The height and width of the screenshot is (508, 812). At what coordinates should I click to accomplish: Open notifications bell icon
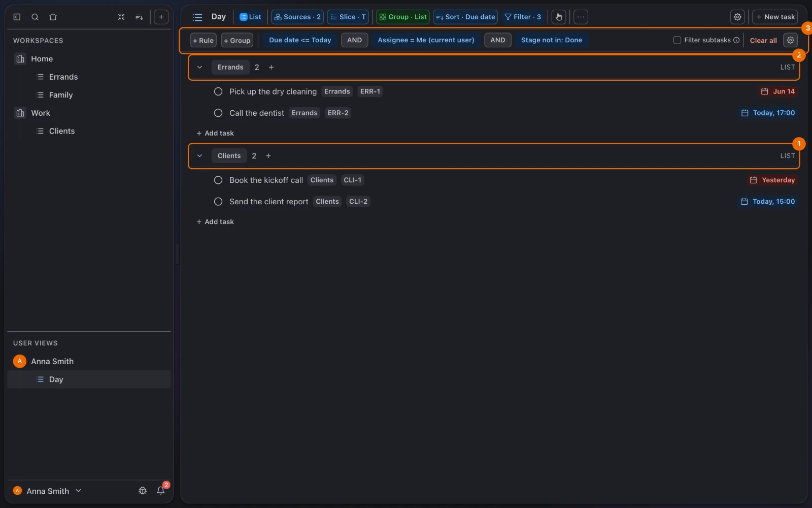pyautogui.click(x=161, y=491)
